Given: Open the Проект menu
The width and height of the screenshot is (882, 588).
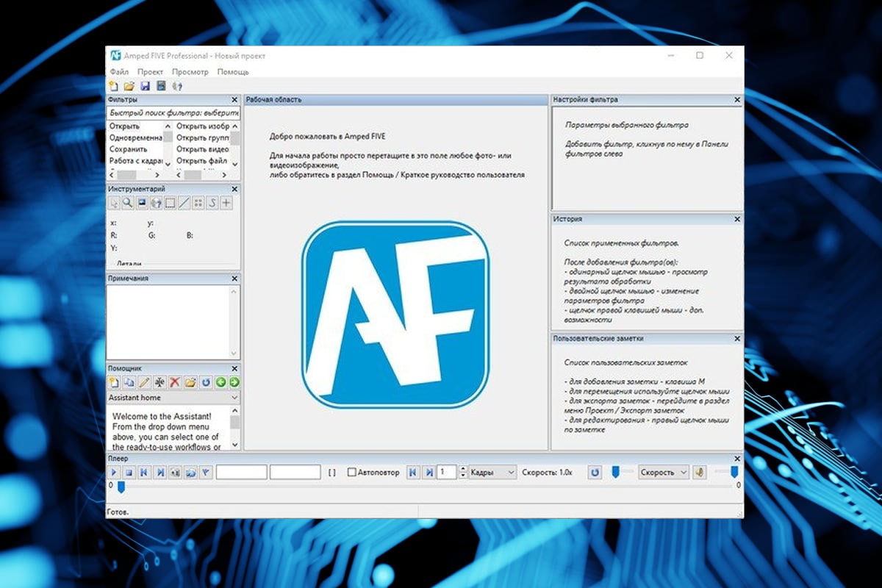Looking at the screenshot, I should pos(150,72).
